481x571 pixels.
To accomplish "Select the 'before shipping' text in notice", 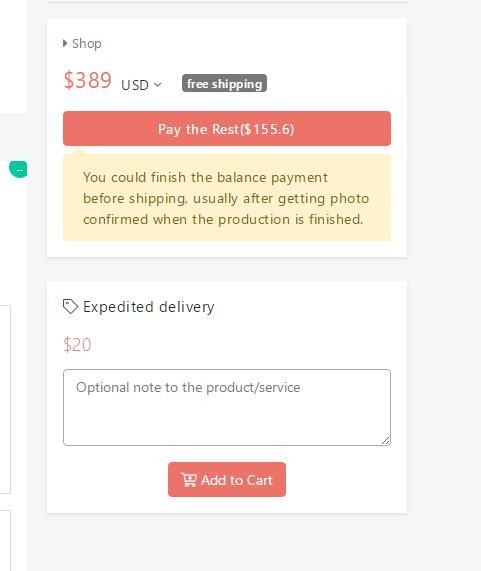I will click(134, 198).
